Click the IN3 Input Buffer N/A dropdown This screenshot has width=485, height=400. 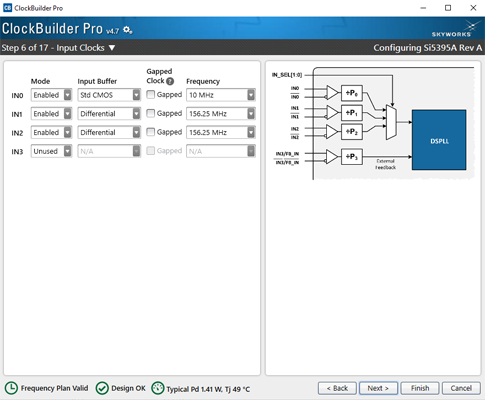point(109,151)
